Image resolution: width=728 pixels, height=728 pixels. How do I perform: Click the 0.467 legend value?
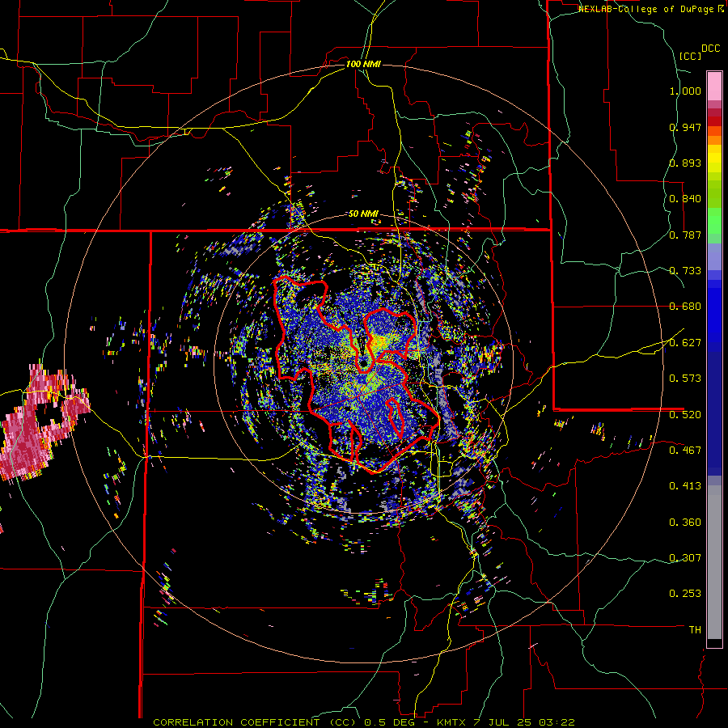coord(685,451)
